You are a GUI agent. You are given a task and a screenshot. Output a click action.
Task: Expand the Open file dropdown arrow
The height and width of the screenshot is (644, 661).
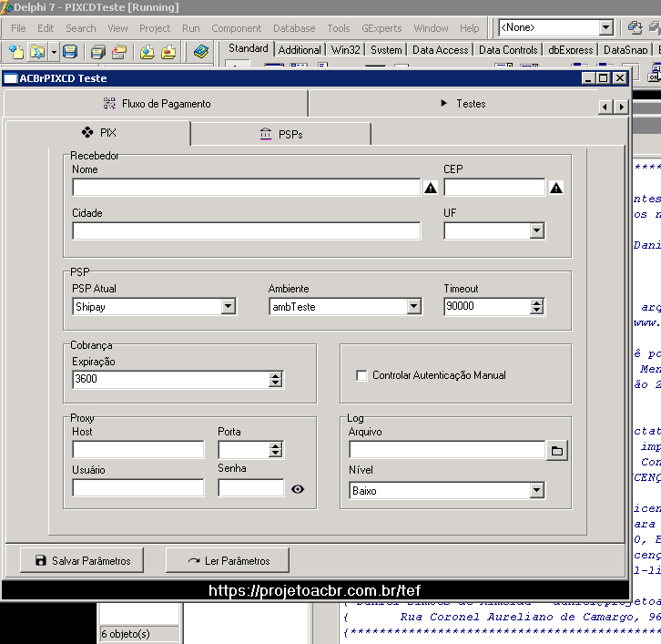click(54, 52)
